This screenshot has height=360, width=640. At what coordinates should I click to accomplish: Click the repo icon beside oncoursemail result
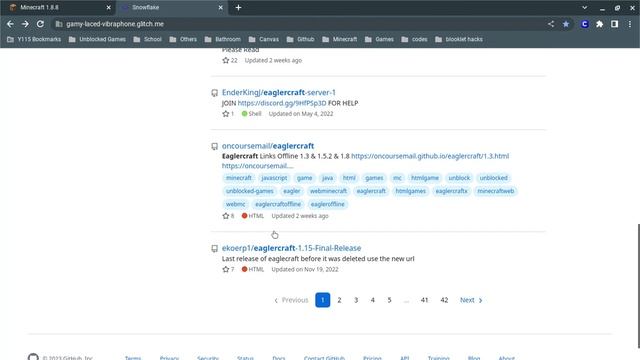pos(214,147)
